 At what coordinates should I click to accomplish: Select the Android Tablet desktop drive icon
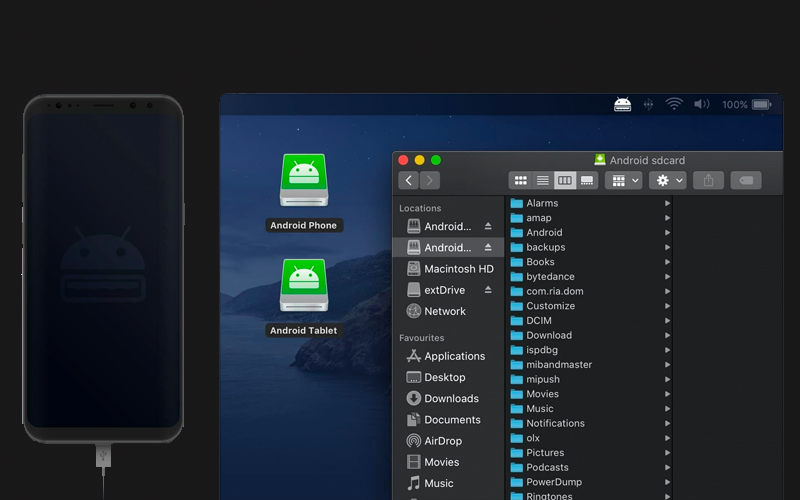303,288
